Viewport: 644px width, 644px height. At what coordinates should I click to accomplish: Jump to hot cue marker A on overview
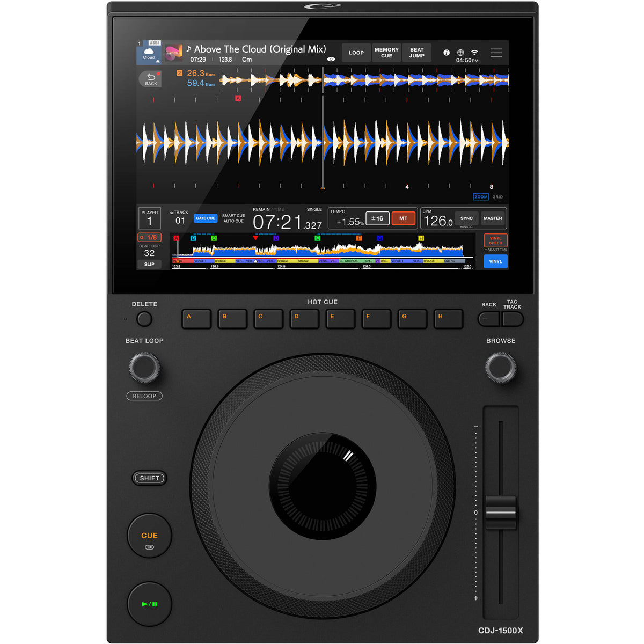tap(177, 238)
